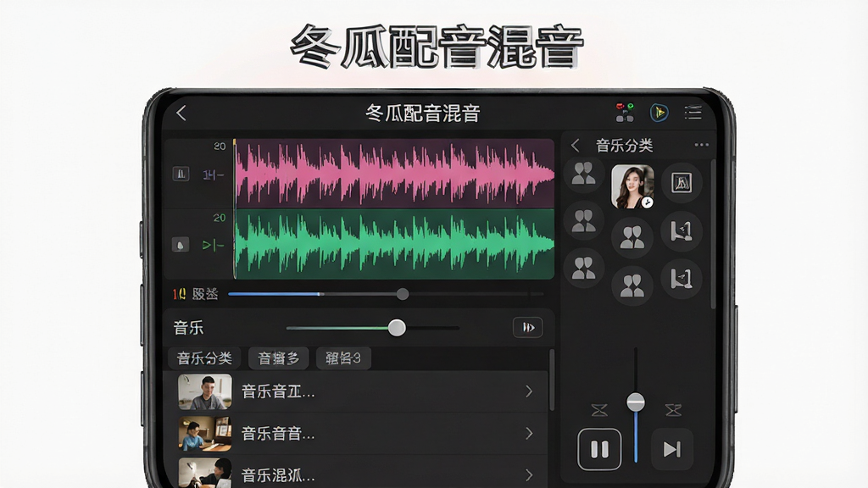Open the 音乐混... list item
Screen dimensions: 868x488
pos(355,473)
